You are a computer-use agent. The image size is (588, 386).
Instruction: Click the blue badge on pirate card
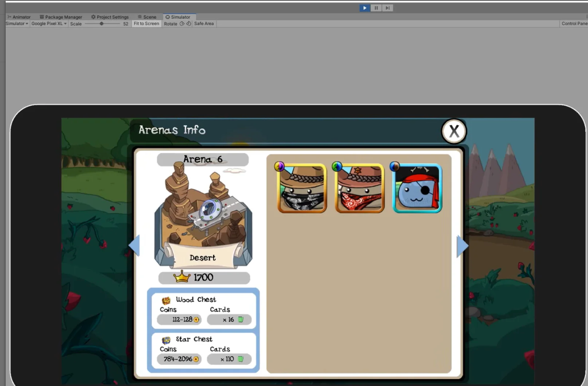click(395, 166)
